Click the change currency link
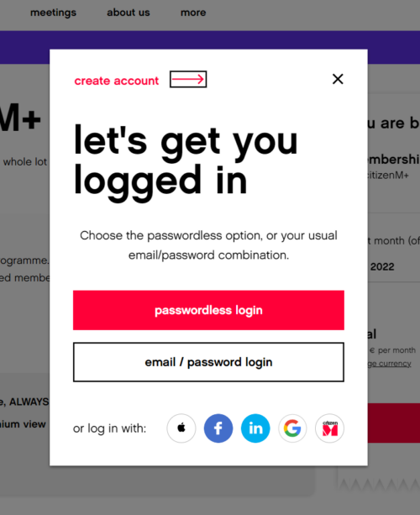Screen dimensions: 420x515 tap(390, 364)
